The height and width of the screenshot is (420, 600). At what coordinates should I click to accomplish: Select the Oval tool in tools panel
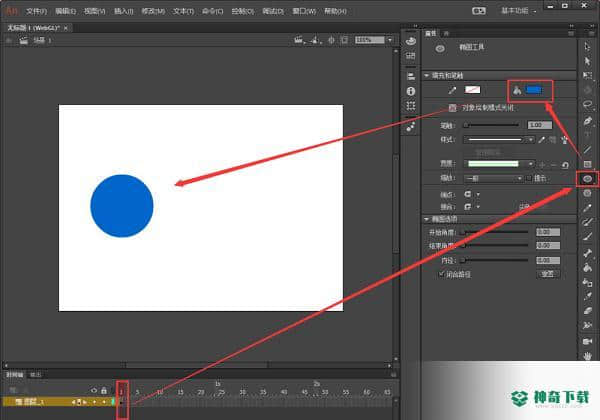587,179
